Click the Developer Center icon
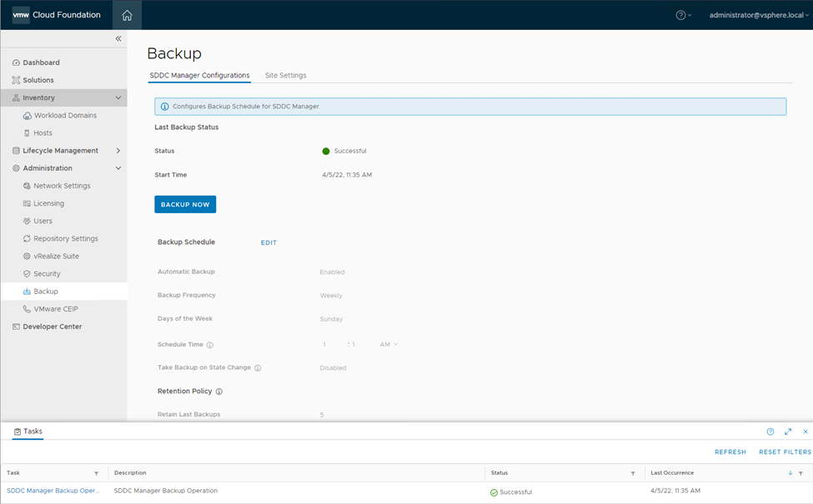Screen dimensions: 813x504 16,327
